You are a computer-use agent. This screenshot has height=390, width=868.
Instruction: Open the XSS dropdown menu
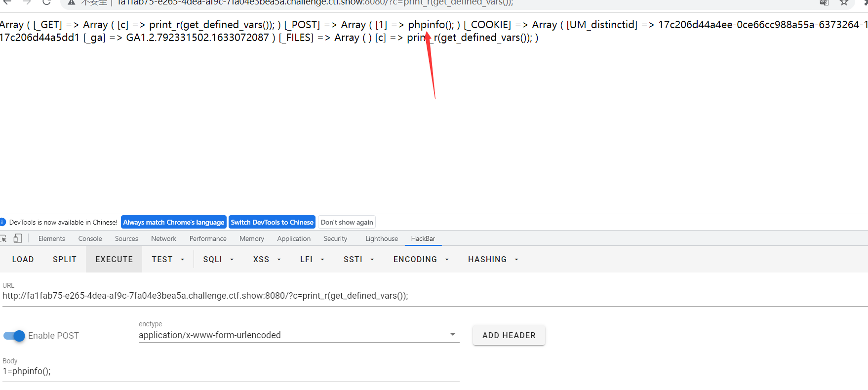267,259
